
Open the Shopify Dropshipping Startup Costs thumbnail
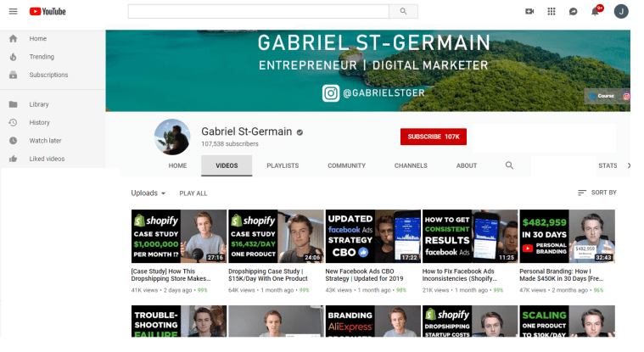click(470, 321)
